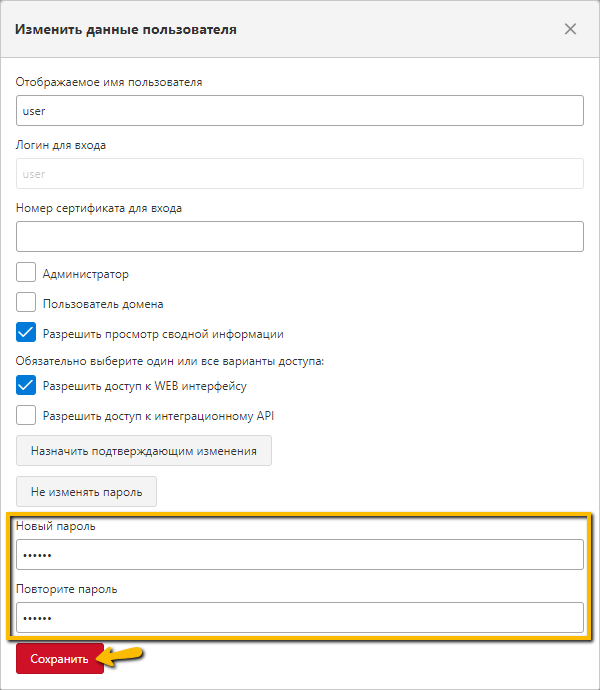Viewport: 600px width, 690px height.
Task: Enable the Администратор checkbox
Action: click(26, 272)
